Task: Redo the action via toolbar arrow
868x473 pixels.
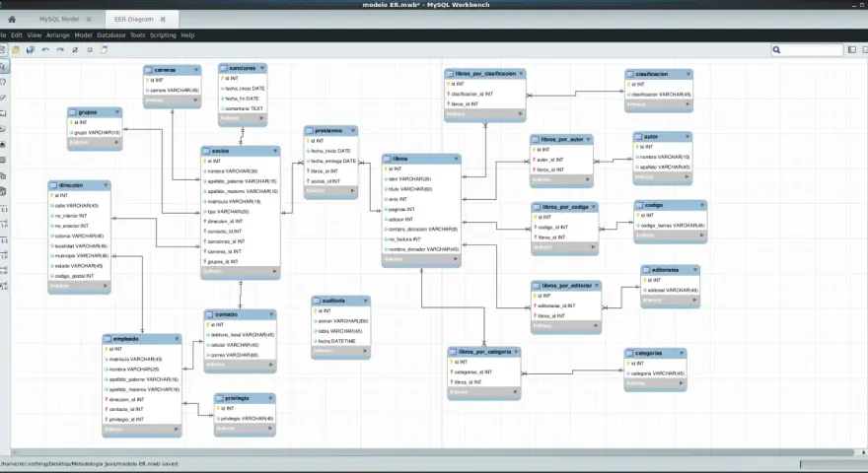Action: tap(60, 50)
